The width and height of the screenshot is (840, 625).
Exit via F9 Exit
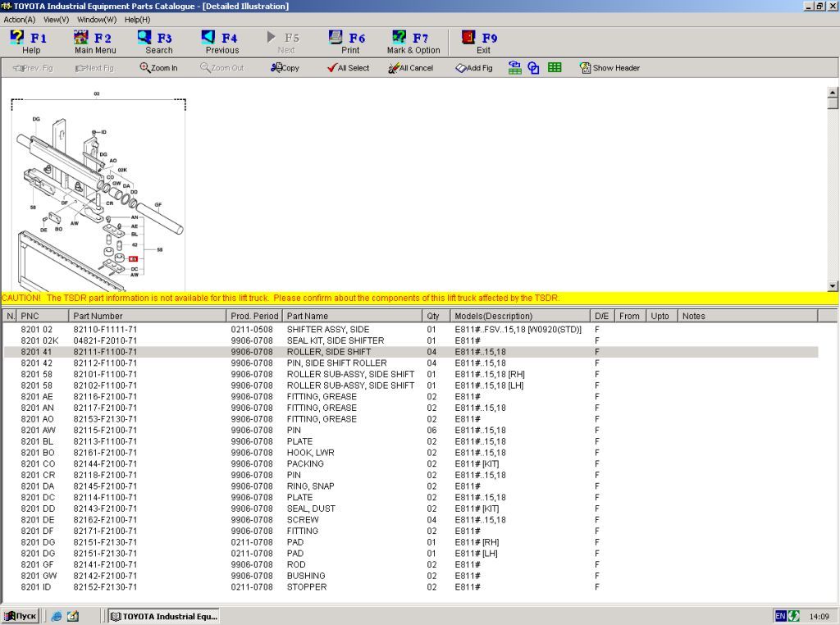(481, 43)
